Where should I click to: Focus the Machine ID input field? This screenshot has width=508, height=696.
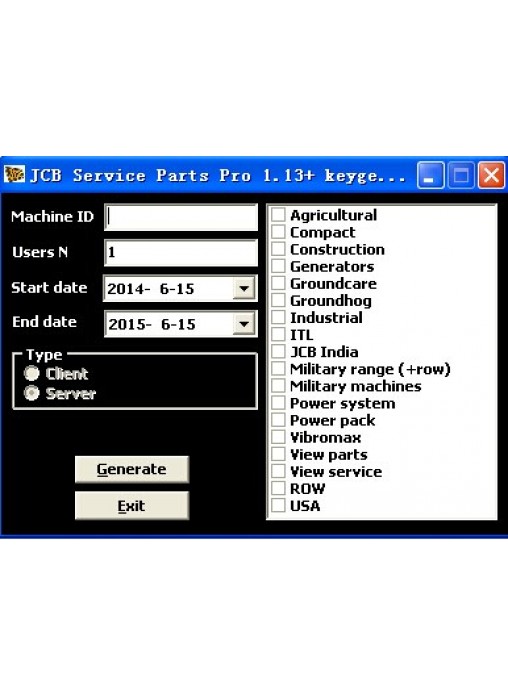click(181, 217)
